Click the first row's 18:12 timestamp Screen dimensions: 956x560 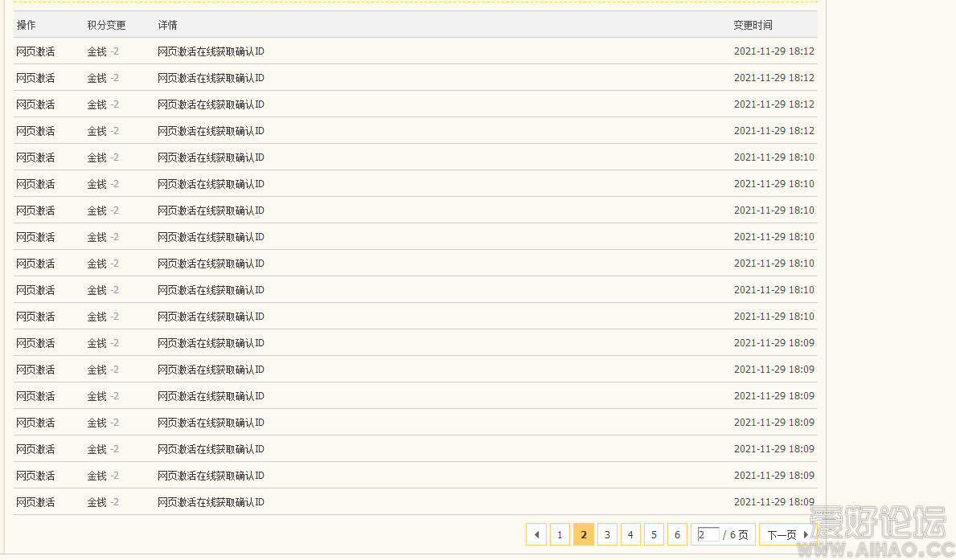(773, 51)
